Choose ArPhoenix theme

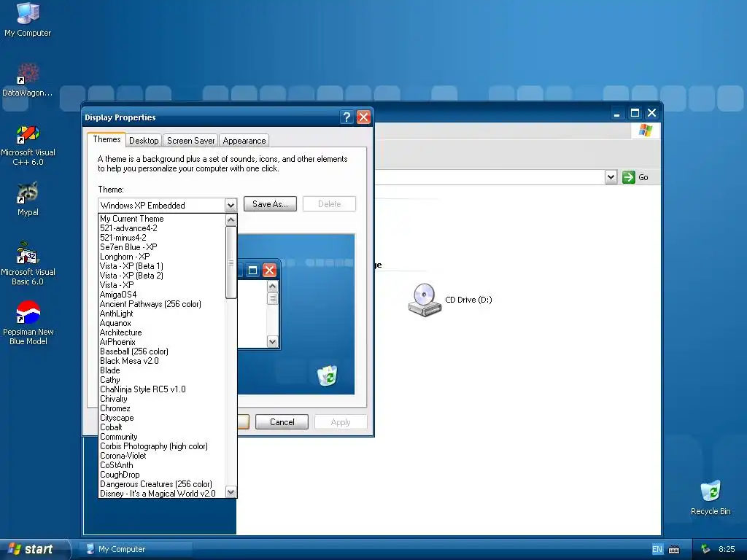click(162, 342)
